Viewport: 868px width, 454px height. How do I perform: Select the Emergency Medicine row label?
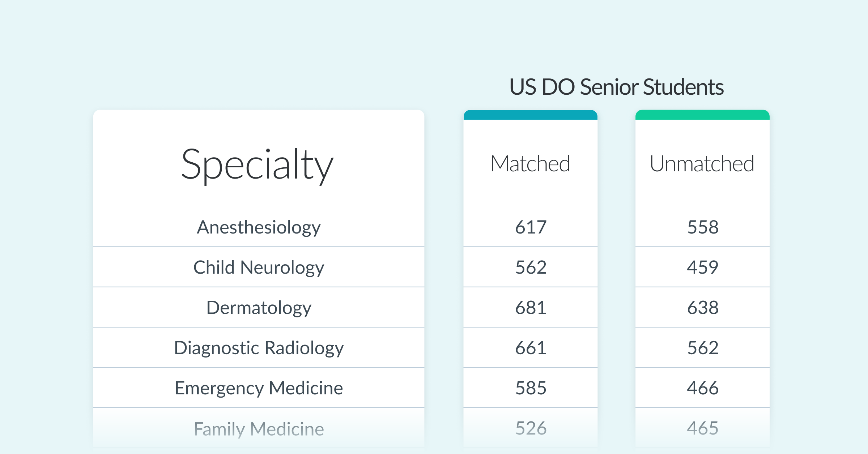pos(259,388)
